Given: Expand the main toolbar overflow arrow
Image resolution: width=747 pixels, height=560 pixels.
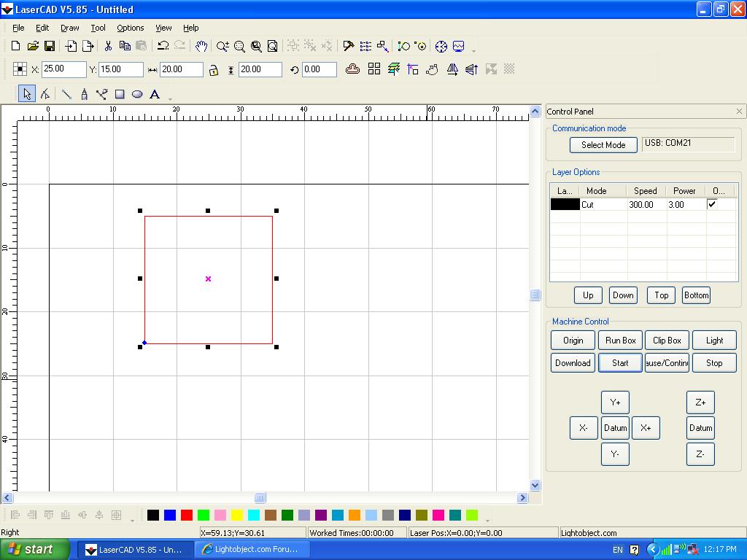Looking at the screenshot, I should pos(474,50).
